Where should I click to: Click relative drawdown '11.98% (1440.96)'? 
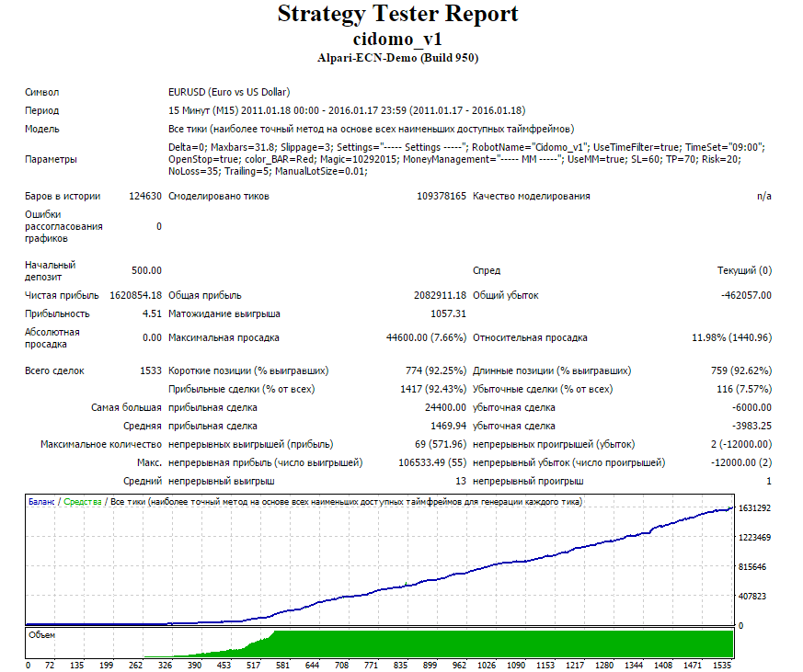pos(732,337)
